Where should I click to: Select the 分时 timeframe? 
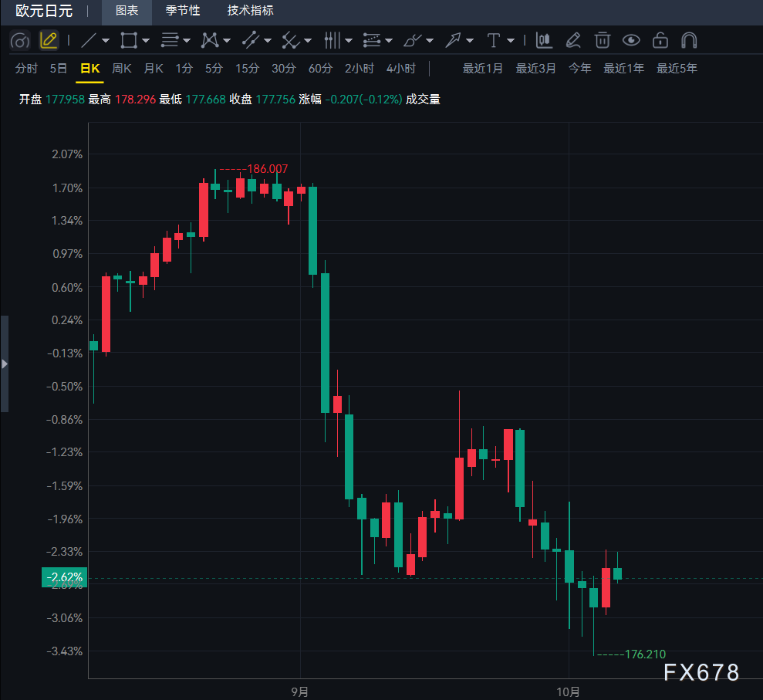[x=26, y=68]
